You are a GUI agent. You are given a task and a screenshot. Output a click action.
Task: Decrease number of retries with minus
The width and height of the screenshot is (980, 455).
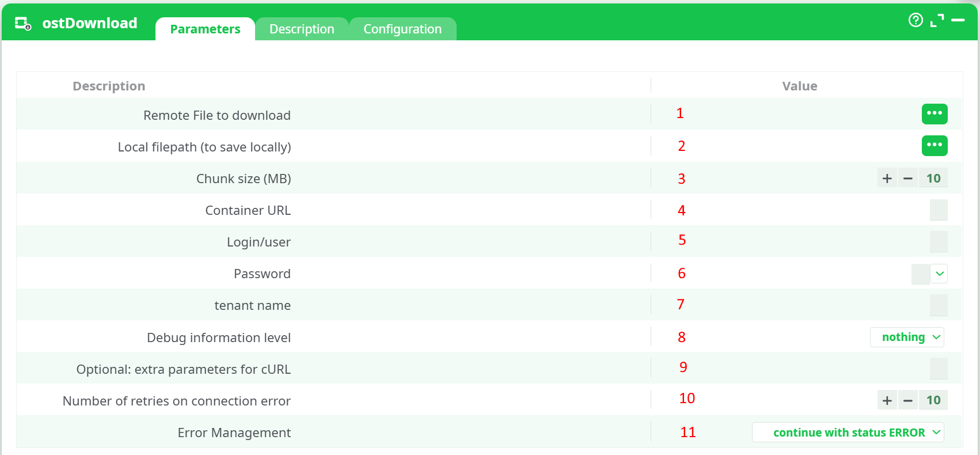908,400
